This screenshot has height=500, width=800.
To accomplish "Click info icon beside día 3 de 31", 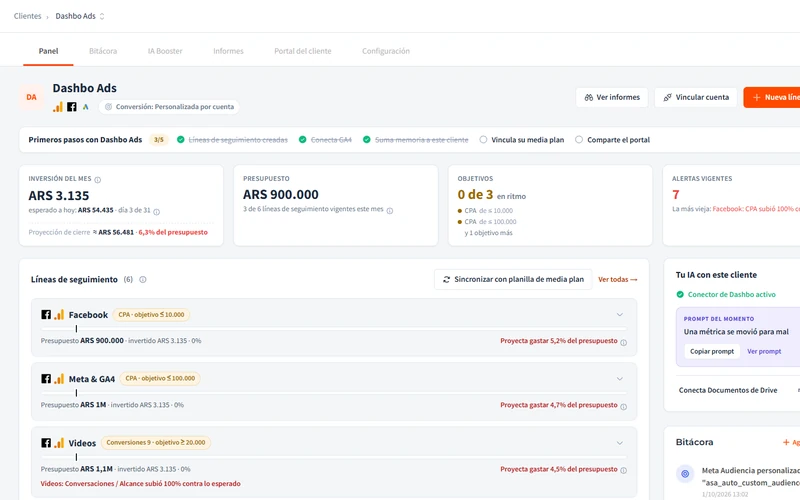I will pos(157,212).
